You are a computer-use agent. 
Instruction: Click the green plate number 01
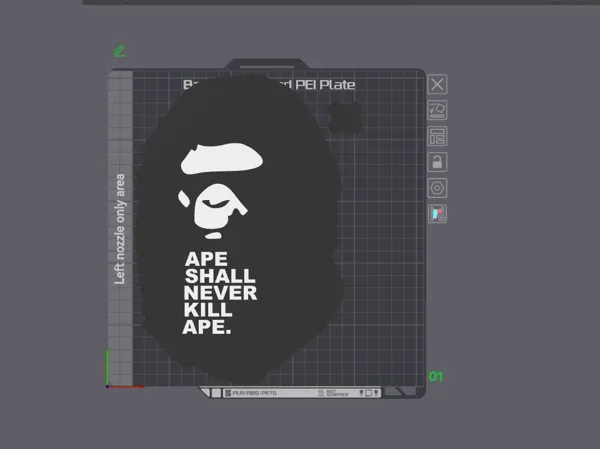click(x=436, y=377)
